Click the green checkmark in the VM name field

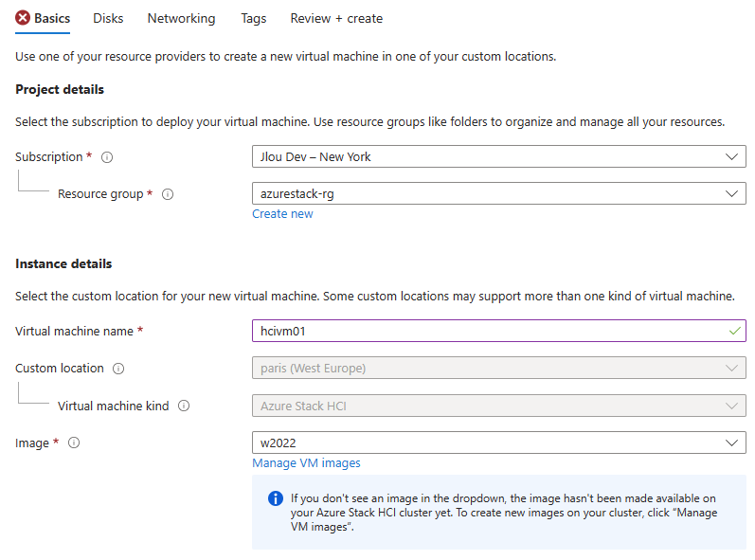(x=735, y=332)
